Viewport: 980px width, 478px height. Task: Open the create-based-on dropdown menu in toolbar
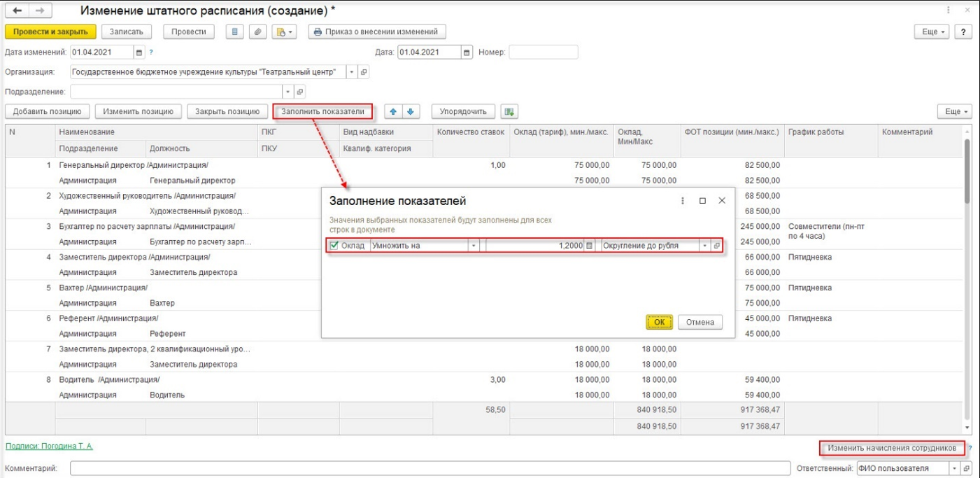pos(285,31)
